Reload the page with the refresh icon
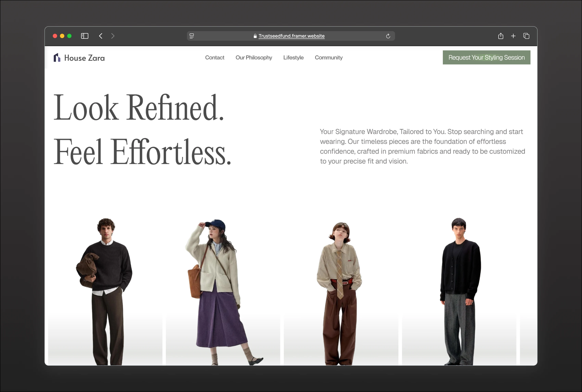The image size is (582, 392). [388, 36]
